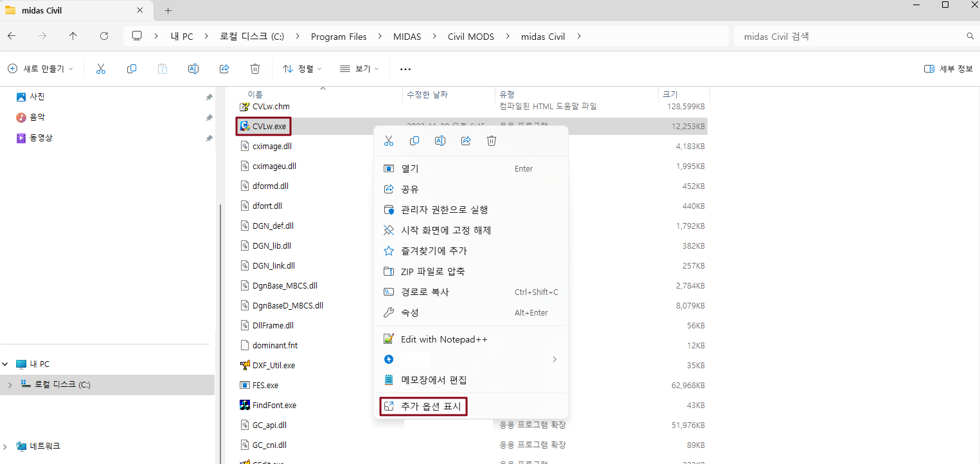
Task: Expand the chevron after Program Files in the path
Action: coord(380,36)
